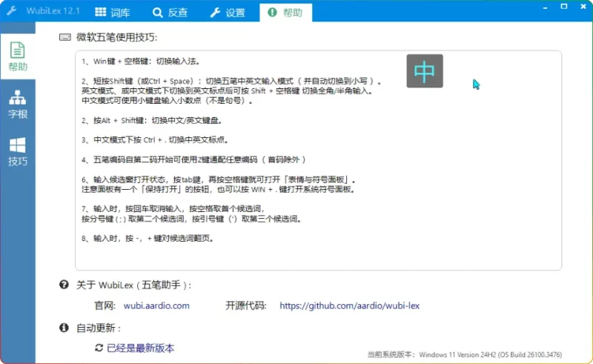This screenshot has width=593, height=364.
Task: Click the line about 保持打开 的按钮
Action: [x=218, y=189]
